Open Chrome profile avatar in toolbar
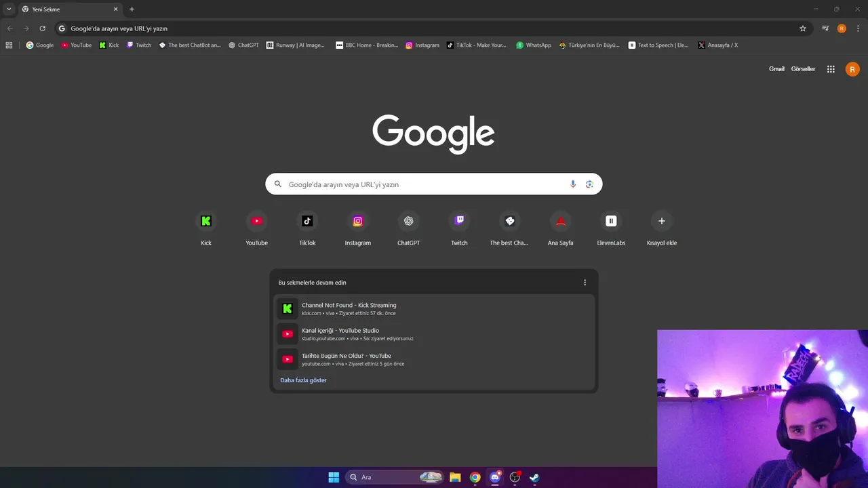Image resolution: width=868 pixels, height=488 pixels. (842, 28)
